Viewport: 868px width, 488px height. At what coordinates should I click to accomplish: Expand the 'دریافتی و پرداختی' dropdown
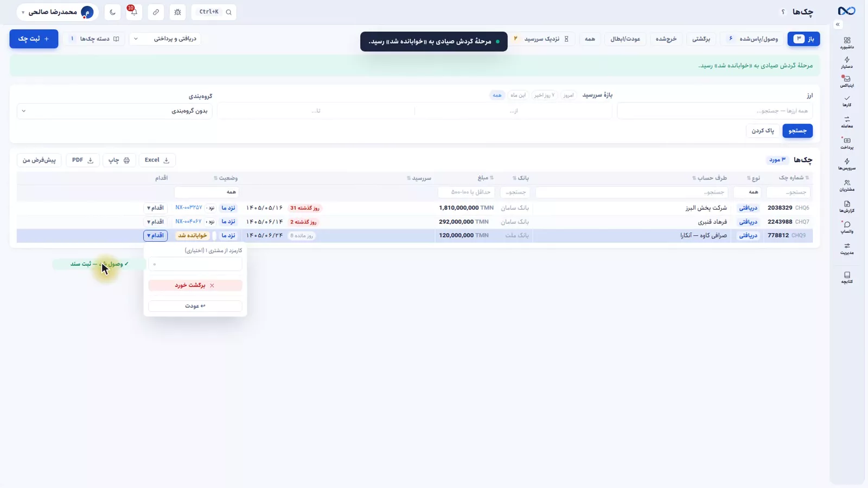coord(165,38)
